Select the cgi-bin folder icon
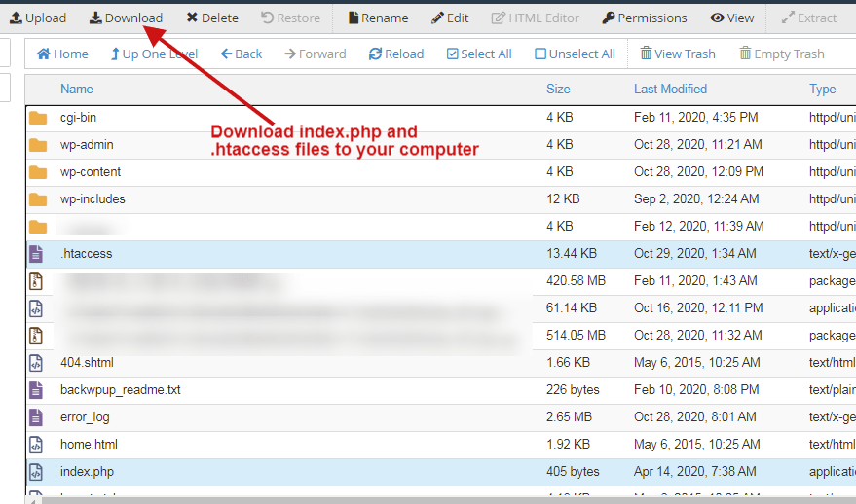This screenshot has height=504, width=856. [38, 118]
